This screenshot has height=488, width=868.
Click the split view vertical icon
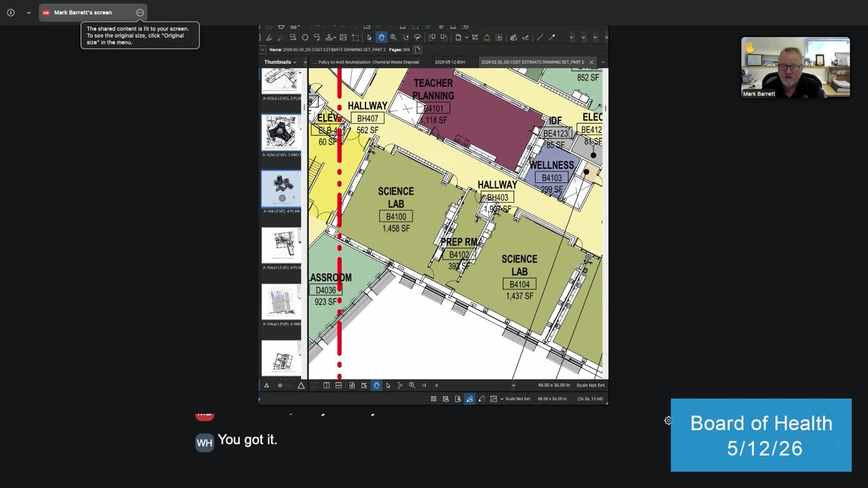pyautogui.click(x=326, y=385)
